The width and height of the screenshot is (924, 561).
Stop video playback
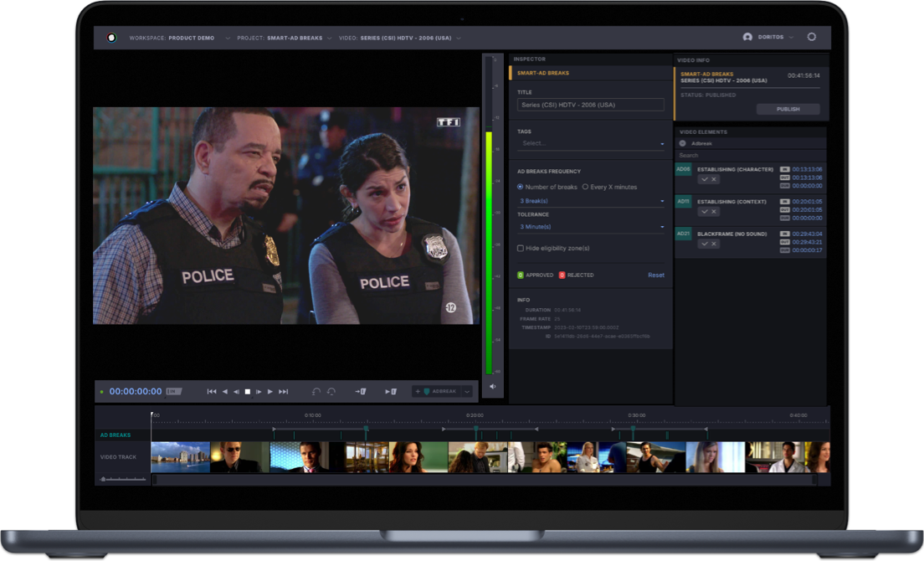pyautogui.click(x=248, y=392)
